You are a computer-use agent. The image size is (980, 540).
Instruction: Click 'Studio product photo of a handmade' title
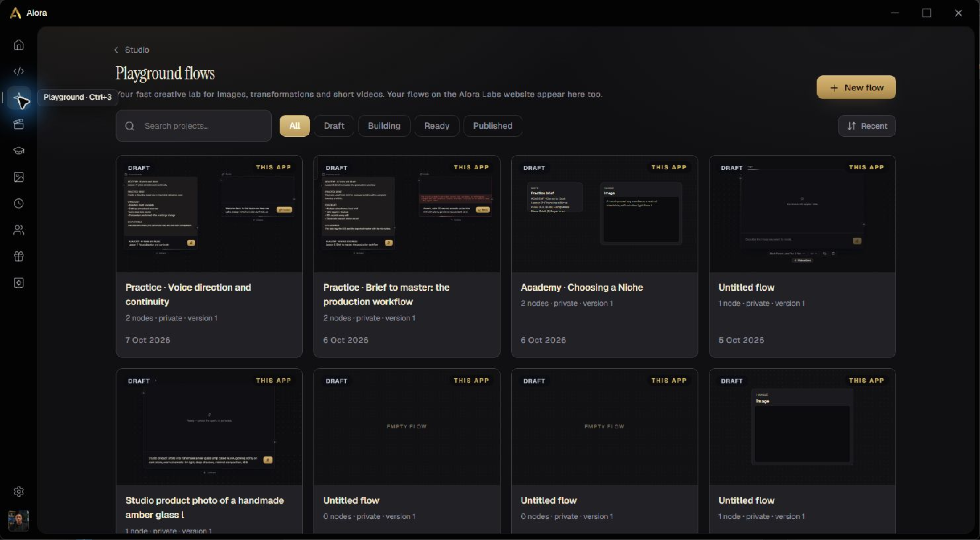(x=204, y=508)
